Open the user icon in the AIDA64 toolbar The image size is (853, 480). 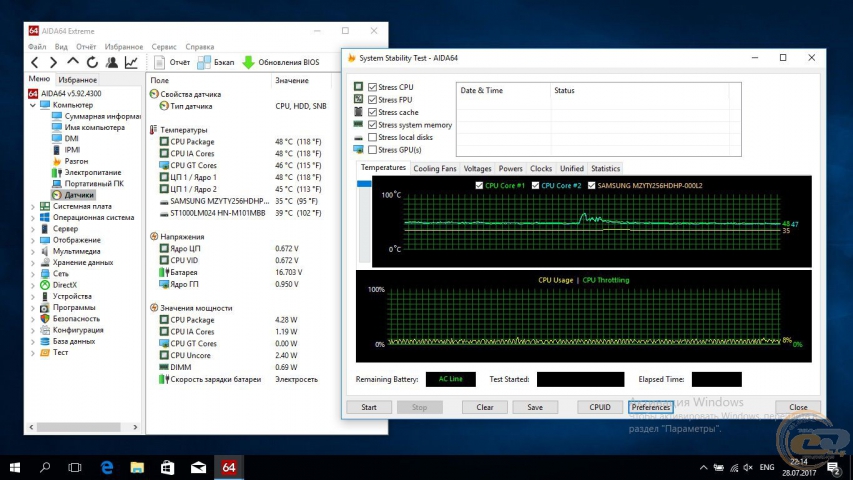pyautogui.click(x=112, y=63)
